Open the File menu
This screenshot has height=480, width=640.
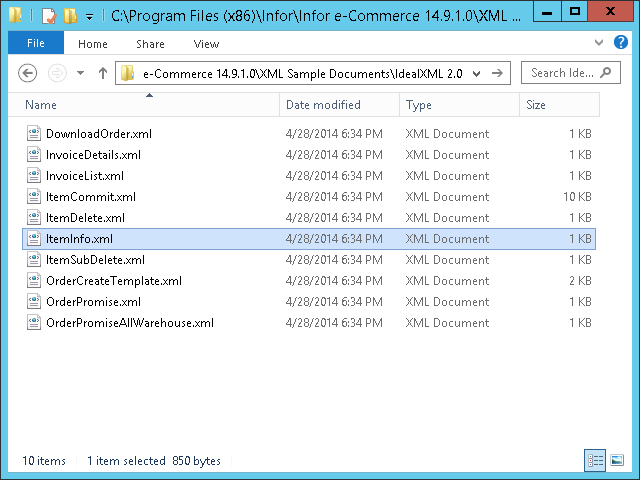[x=35, y=44]
